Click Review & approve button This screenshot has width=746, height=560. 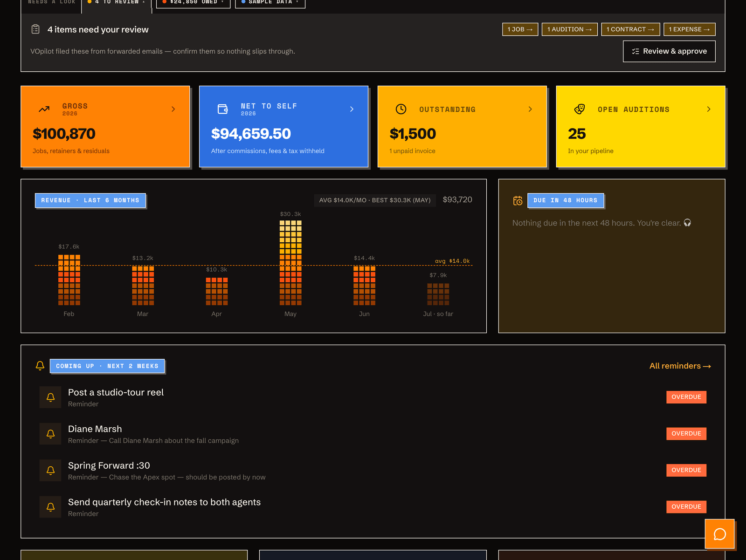tap(669, 51)
